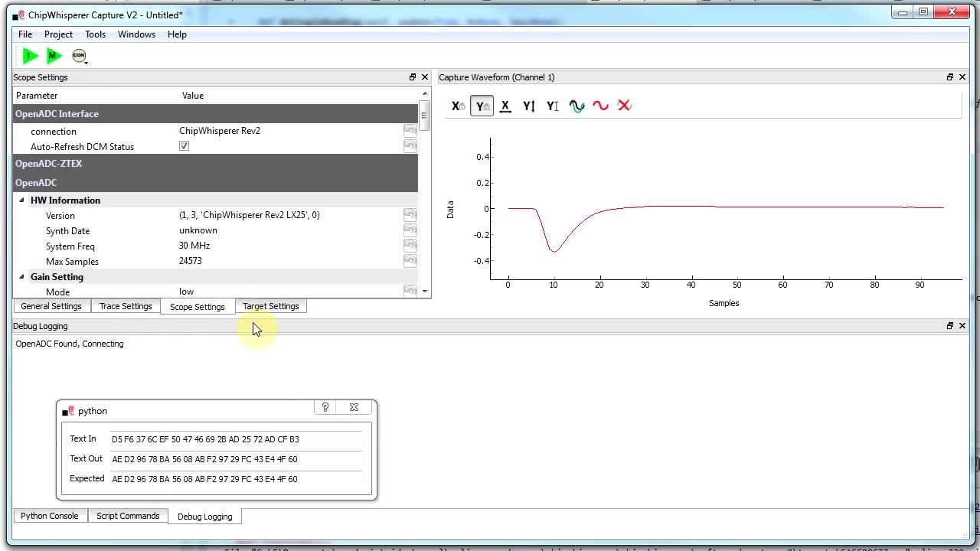Open the CON connect button dropdown

tap(79, 55)
